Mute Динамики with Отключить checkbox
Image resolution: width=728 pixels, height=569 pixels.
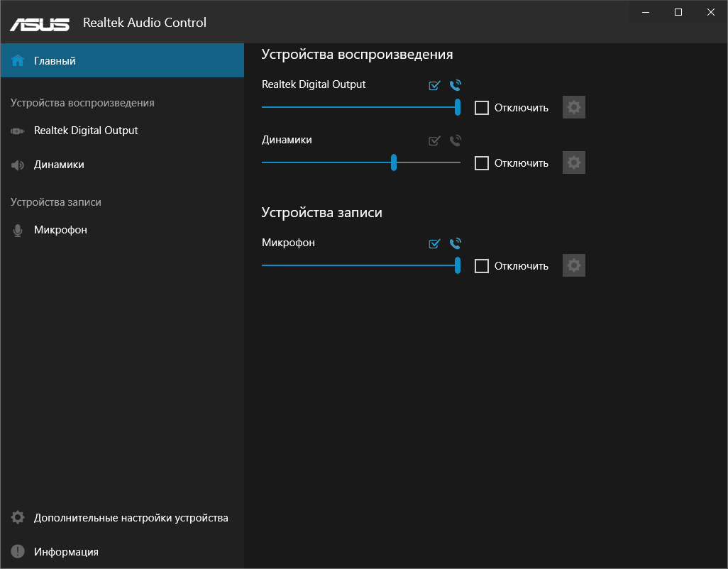coord(482,163)
